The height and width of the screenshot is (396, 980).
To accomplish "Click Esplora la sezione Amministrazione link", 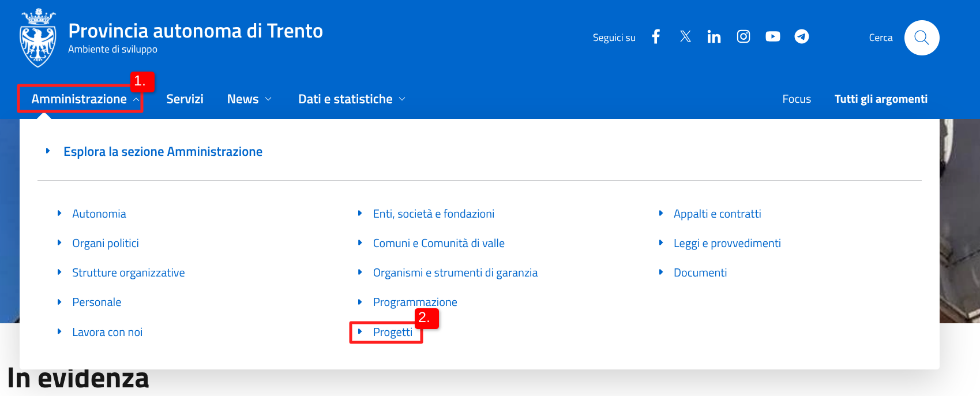I will point(163,152).
